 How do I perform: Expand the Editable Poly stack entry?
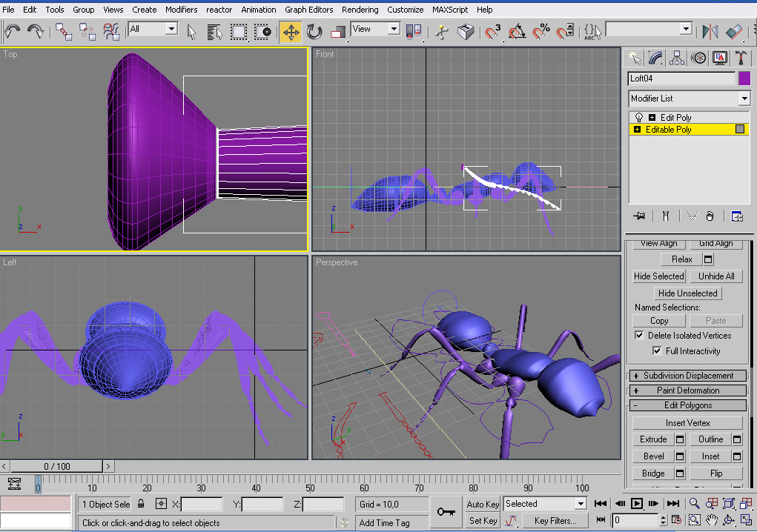coord(637,129)
